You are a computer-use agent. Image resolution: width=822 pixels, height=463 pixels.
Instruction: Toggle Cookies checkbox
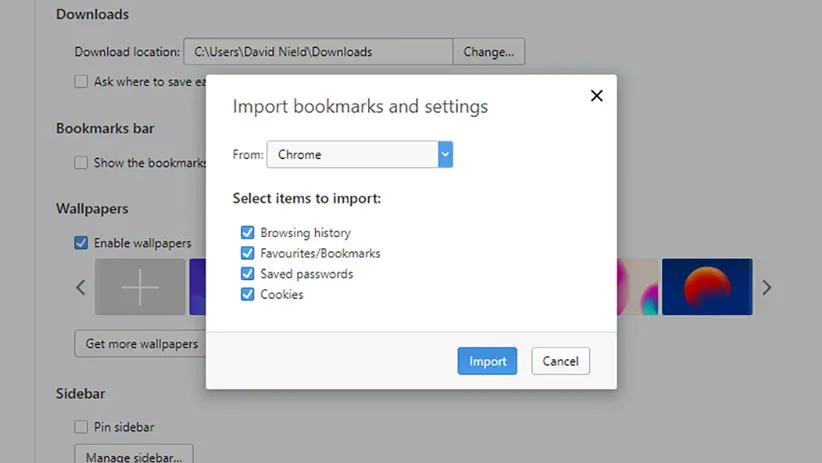pos(248,295)
